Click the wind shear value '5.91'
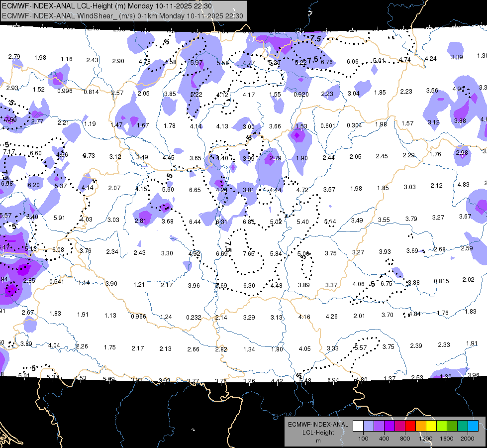 [59, 218]
